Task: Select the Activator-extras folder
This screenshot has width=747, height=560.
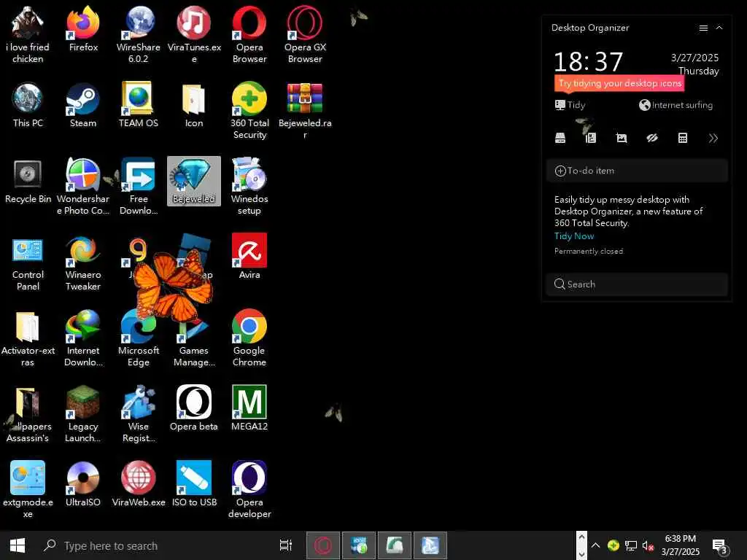Action: tap(28, 338)
